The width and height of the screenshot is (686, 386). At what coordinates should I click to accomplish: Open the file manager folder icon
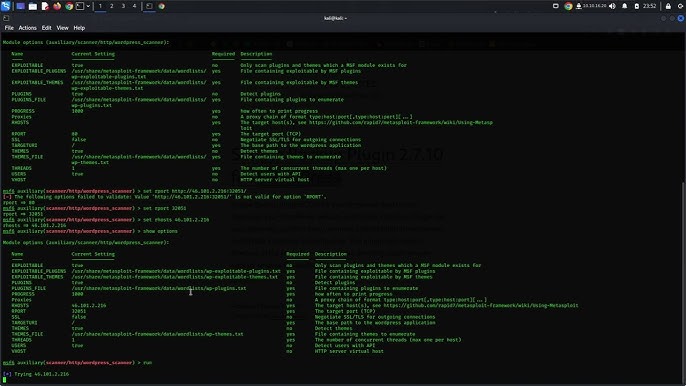tap(33, 6)
